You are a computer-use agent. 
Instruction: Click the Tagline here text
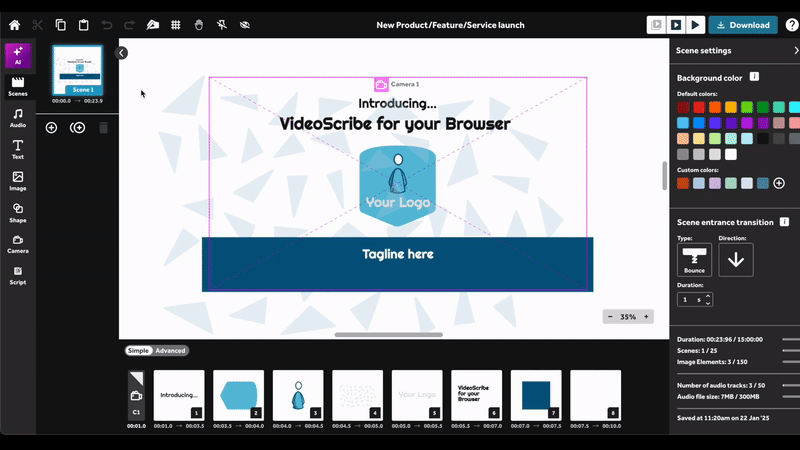[x=397, y=254]
